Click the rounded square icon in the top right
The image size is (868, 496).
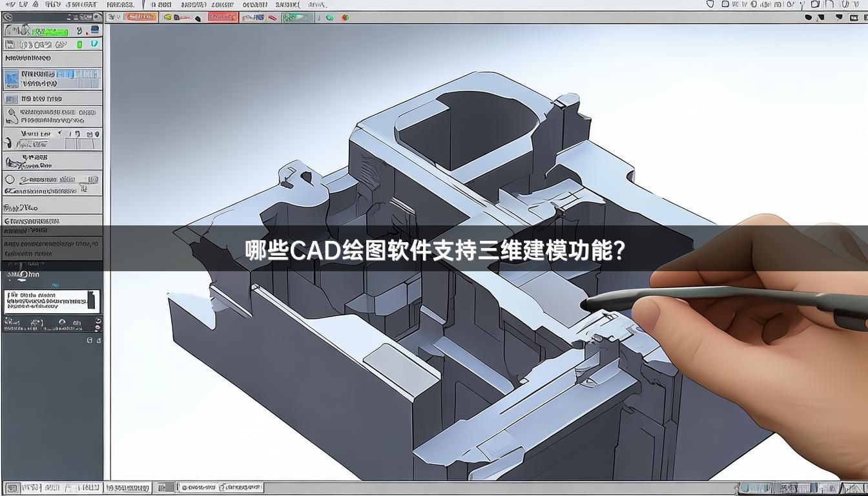point(725,4)
